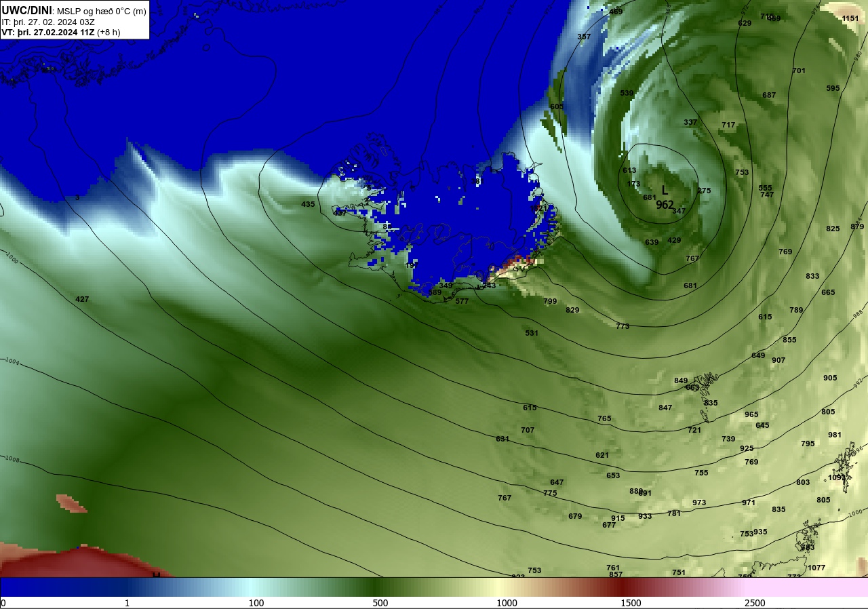Click the height value 707
The height and width of the screenshot is (609, 868).
[528, 430]
